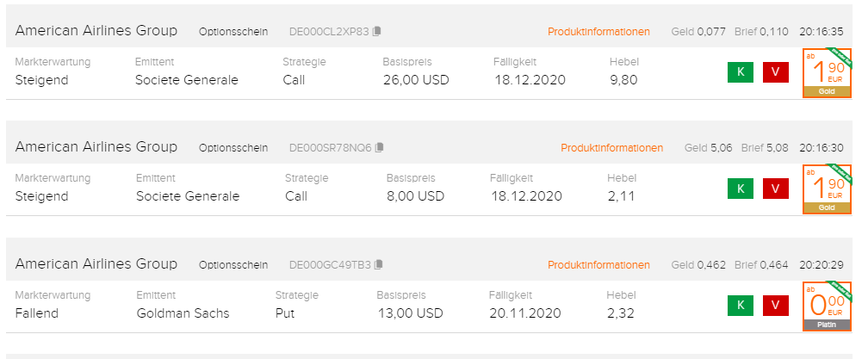Image resolution: width=868 pixels, height=359 pixels.
Task: Click ISIN text DE000SR78NQ6
Action: click(x=330, y=148)
